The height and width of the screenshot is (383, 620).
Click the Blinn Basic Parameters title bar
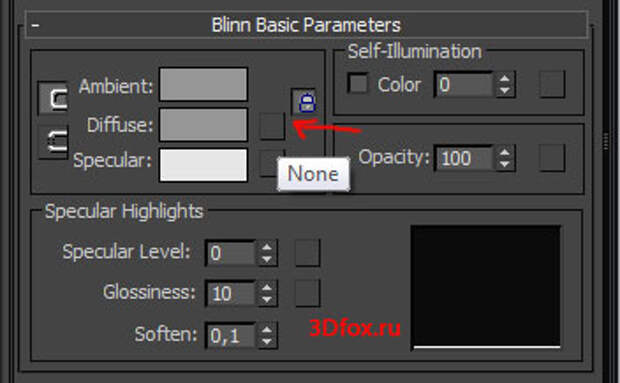point(306,25)
